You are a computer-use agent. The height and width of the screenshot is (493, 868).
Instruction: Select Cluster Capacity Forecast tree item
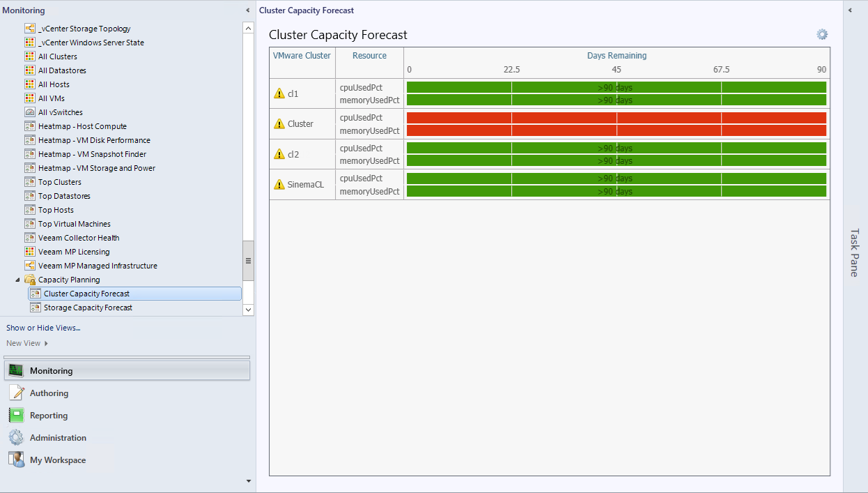[134, 294]
